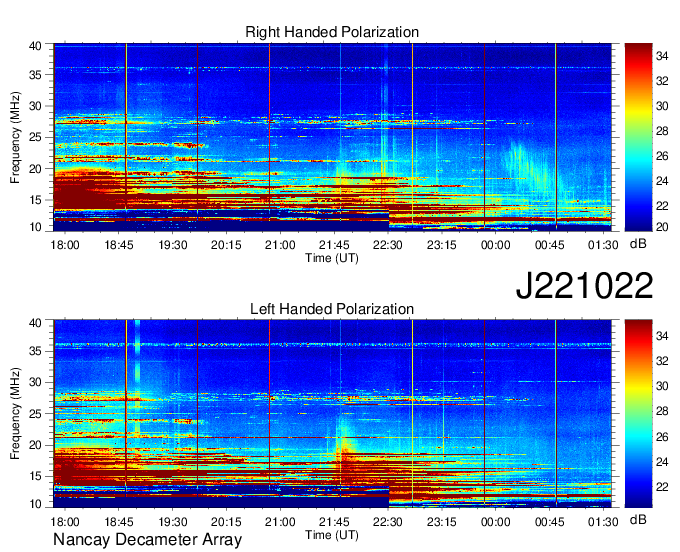The image size is (680, 552).
Task: Click 10 MHz tick on left-handed frequency axis
Action: click(35, 504)
